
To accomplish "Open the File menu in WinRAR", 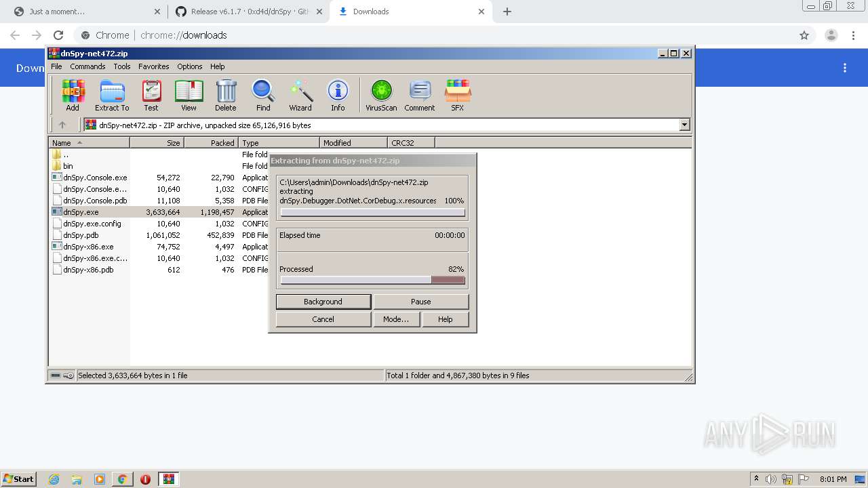I will click(x=56, y=66).
